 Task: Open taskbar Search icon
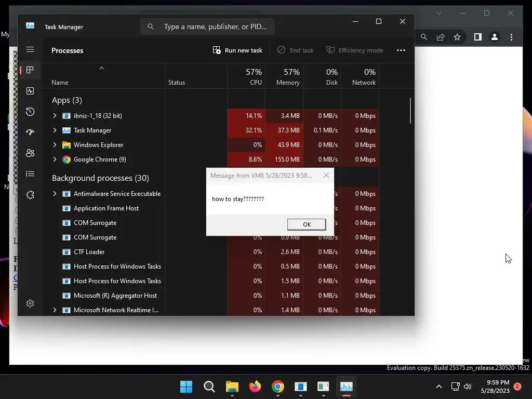(x=209, y=387)
